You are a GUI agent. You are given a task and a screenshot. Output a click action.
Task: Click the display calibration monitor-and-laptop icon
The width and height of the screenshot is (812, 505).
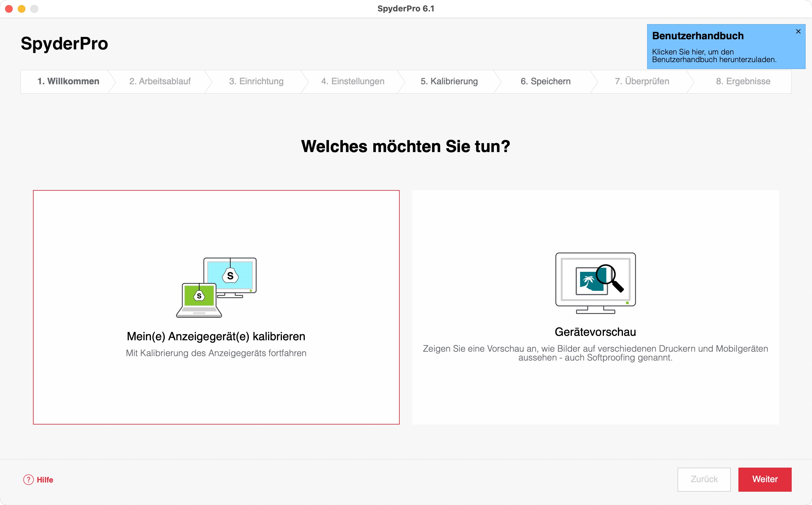pos(216,287)
